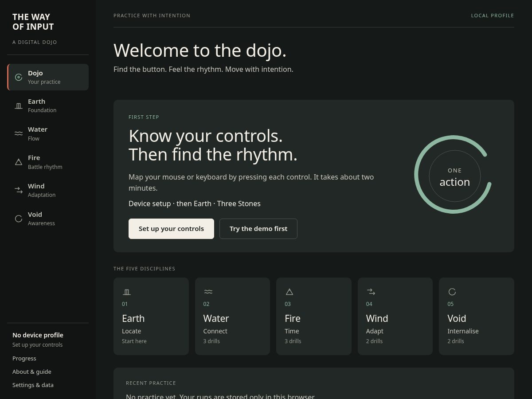The image size is (532, 399).
Task: Click 'RECENT PRACTICE' section label
Action: click(151, 383)
